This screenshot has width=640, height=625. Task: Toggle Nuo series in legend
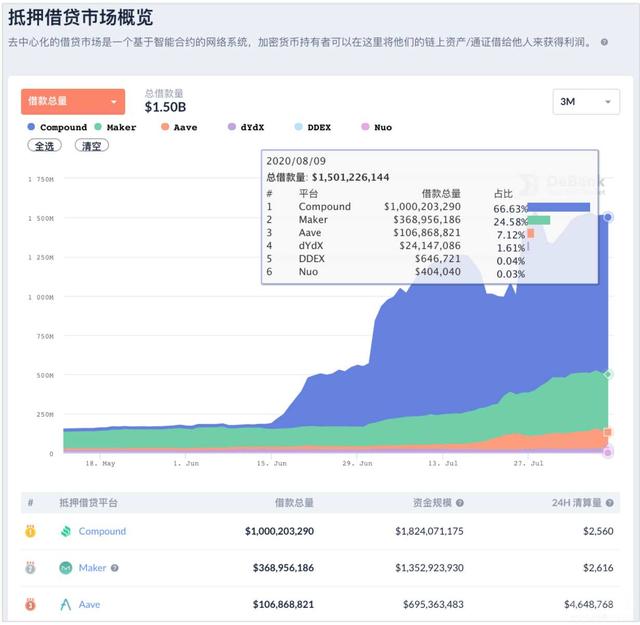click(x=377, y=127)
